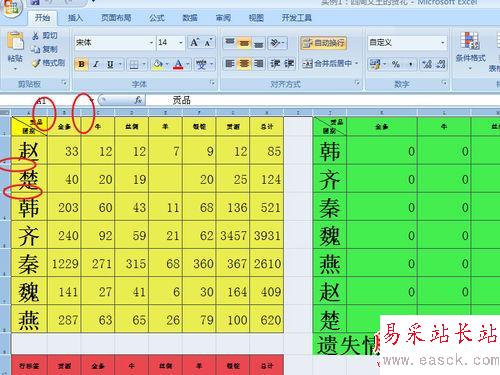Click the fx insert function button
The width and height of the screenshot is (500, 375).
click(x=138, y=100)
